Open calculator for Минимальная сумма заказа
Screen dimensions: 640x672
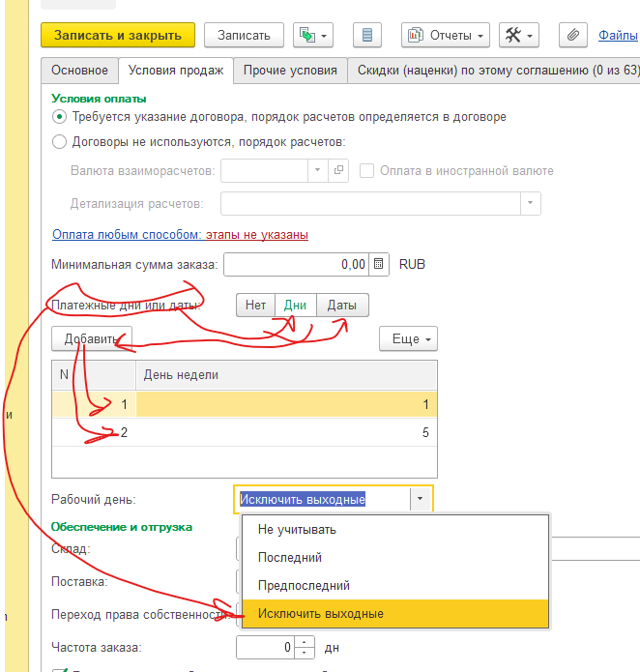coord(379,264)
